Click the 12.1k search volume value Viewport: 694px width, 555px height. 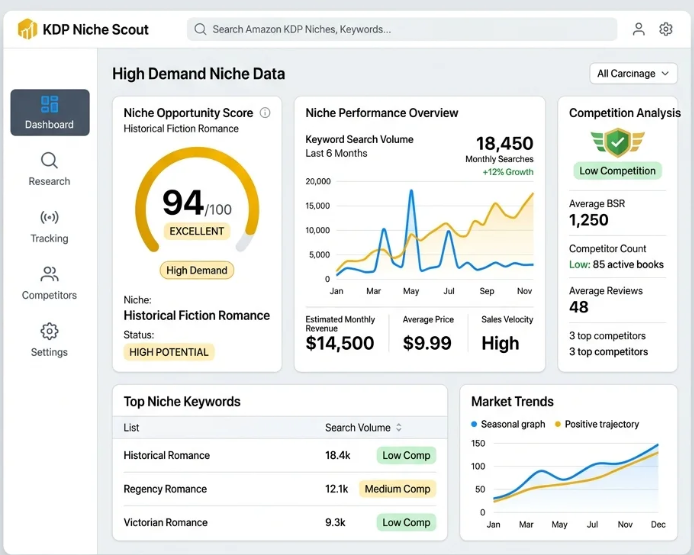[337, 489]
